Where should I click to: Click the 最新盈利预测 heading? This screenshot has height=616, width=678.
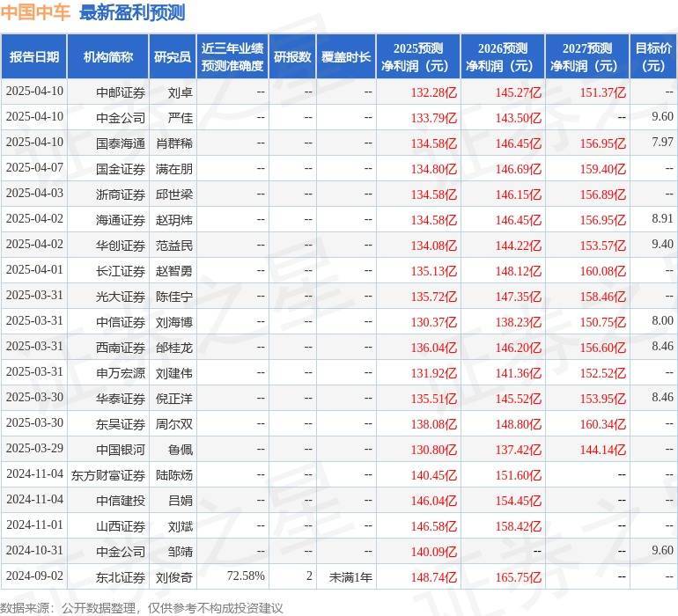pos(132,12)
